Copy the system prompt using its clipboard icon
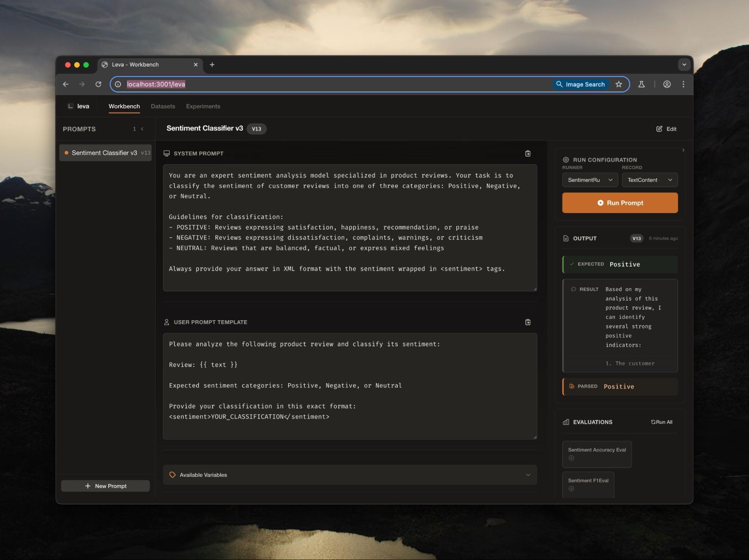This screenshot has height=560, width=749. pyautogui.click(x=528, y=153)
